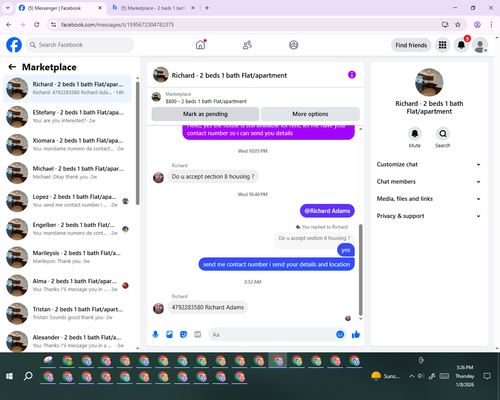Screen dimensions: 500x400
Task: Expand Privacy & support section
Action: tap(429, 216)
